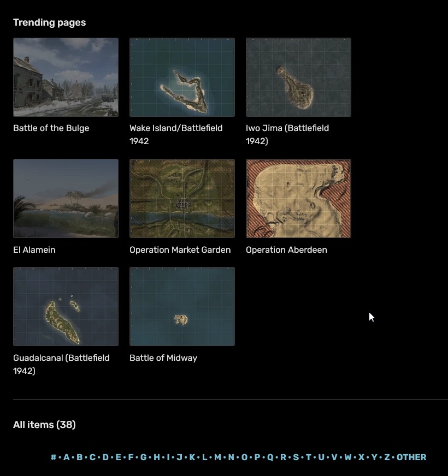Jump to letter B in index
Viewport: 448px width, 476px height.
[x=79, y=457]
